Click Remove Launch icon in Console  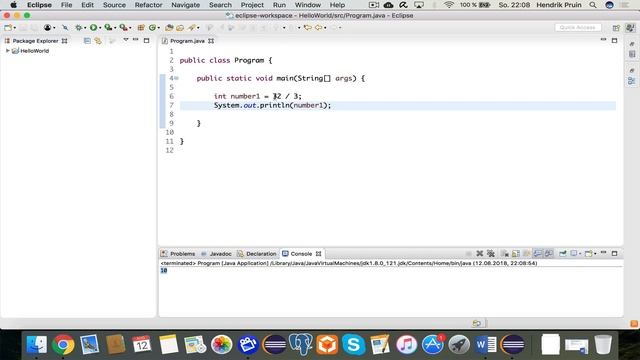[x=480, y=253]
